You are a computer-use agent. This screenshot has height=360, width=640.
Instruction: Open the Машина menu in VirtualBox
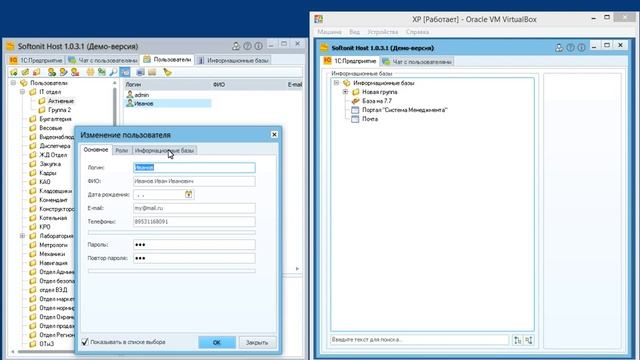(329, 32)
